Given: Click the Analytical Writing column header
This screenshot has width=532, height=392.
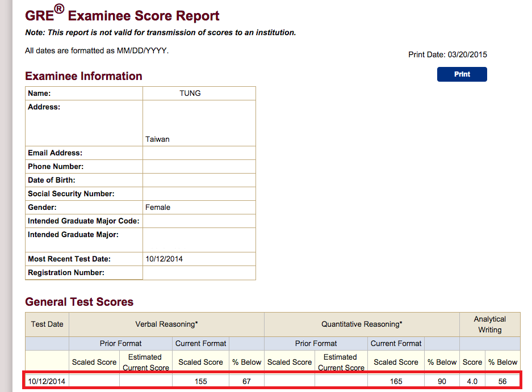Looking at the screenshot, I should [490, 324].
